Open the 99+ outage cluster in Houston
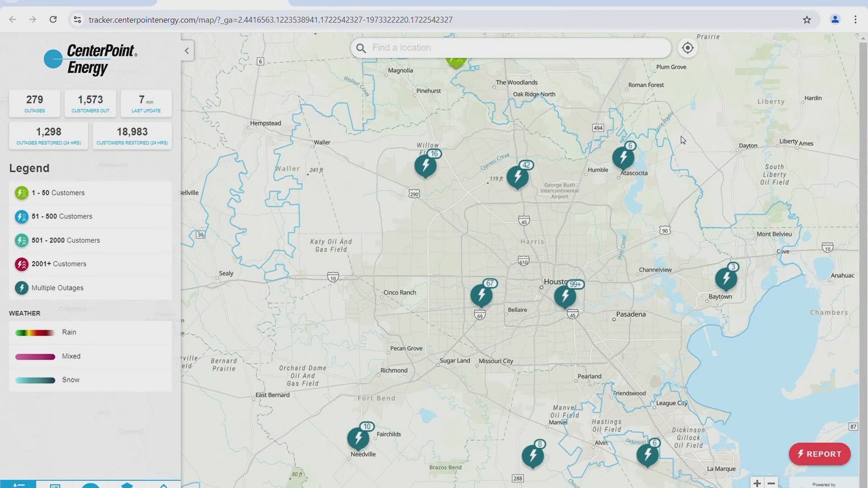868x488 pixels. click(x=565, y=296)
